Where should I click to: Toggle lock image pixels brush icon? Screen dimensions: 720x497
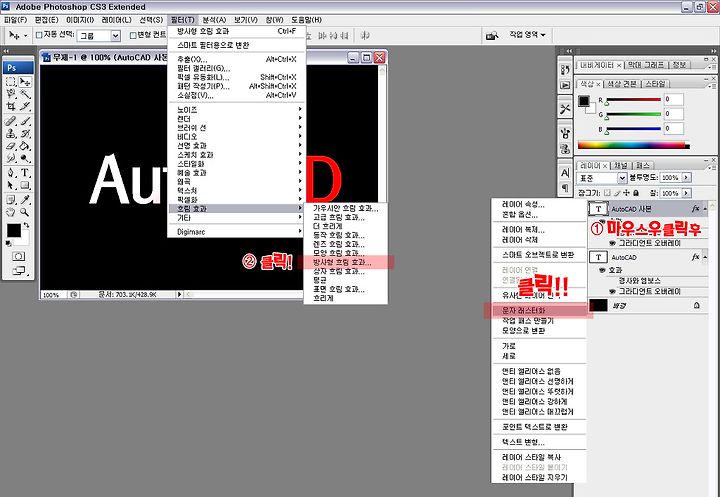click(618, 193)
